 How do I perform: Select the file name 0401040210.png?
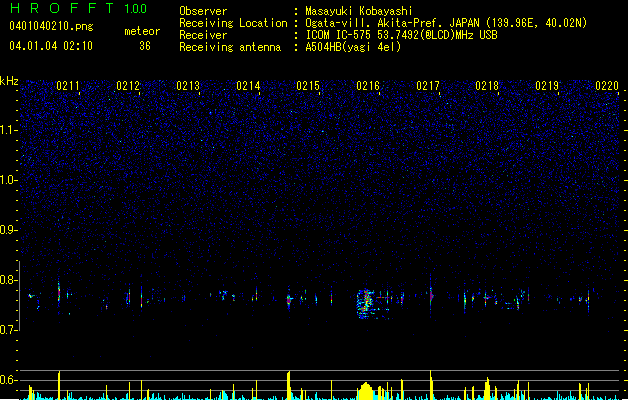(x=51, y=26)
